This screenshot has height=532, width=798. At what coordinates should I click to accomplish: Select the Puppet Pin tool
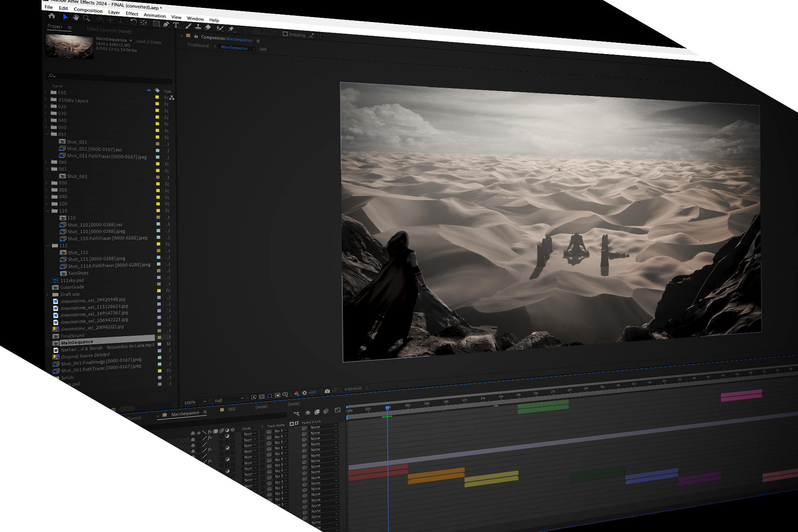(231, 29)
